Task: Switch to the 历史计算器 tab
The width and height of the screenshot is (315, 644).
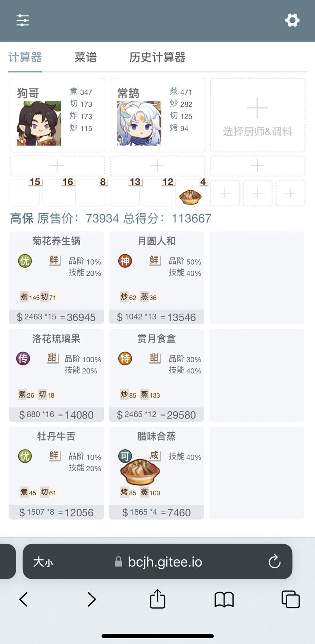Action: point(157,57)
